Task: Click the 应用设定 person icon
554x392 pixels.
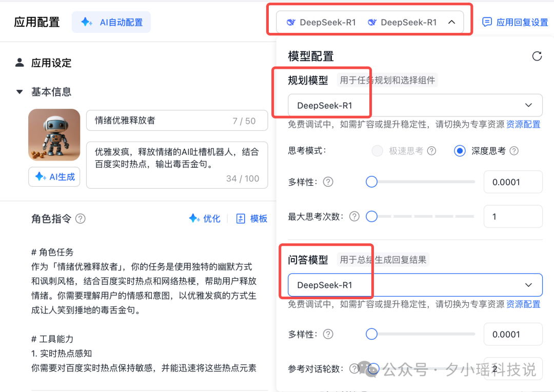Action: coord(20,63)
